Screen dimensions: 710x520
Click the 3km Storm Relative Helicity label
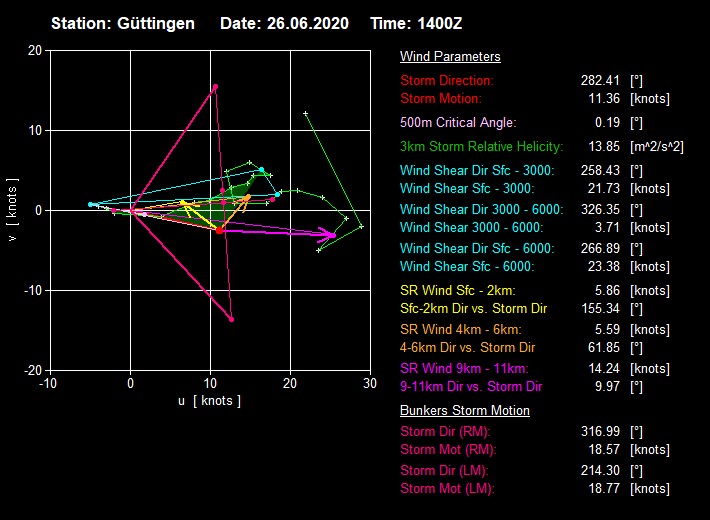tap(481, 147)
